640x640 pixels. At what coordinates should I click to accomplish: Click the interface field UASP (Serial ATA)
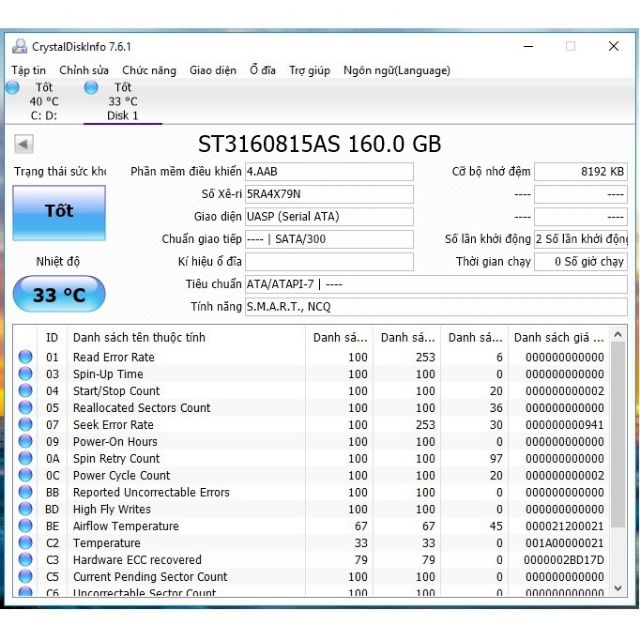pyautogui.click(x=329, y=217)
